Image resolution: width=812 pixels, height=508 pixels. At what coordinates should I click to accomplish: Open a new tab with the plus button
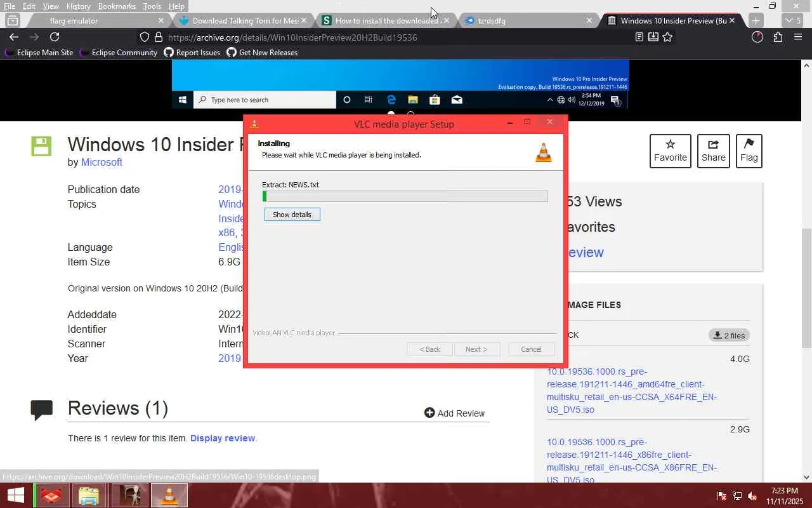click(x=756, y=20)
